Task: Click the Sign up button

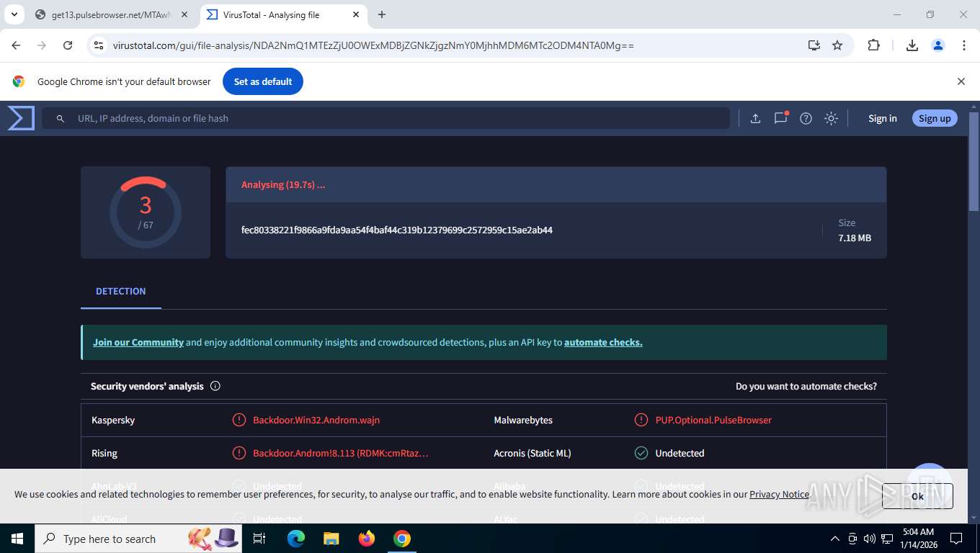Action: [935, 119]
